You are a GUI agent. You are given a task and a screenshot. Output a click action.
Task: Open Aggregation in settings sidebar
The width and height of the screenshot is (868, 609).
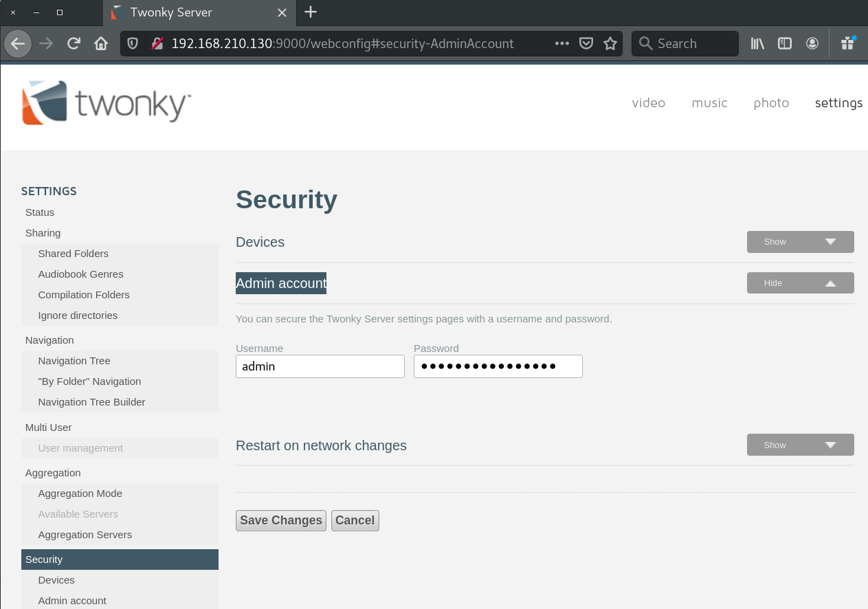pos(53,473)
